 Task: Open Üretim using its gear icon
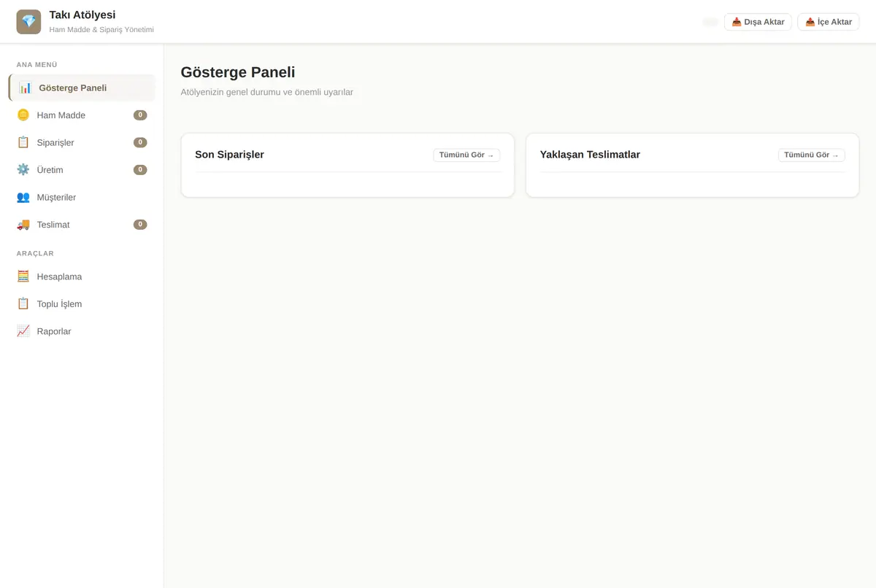coord(23,170)
